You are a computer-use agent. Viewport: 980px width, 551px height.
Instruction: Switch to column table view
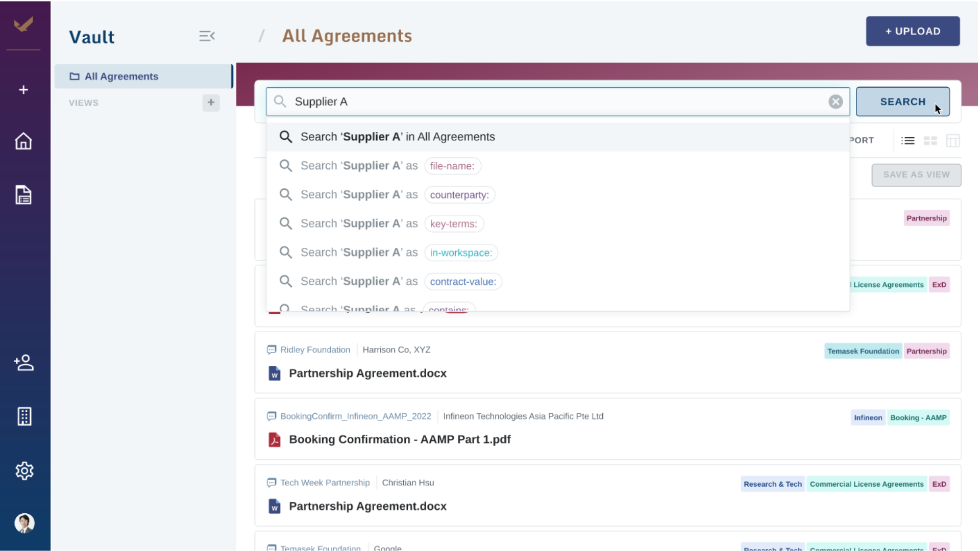(x=953, y=141)
